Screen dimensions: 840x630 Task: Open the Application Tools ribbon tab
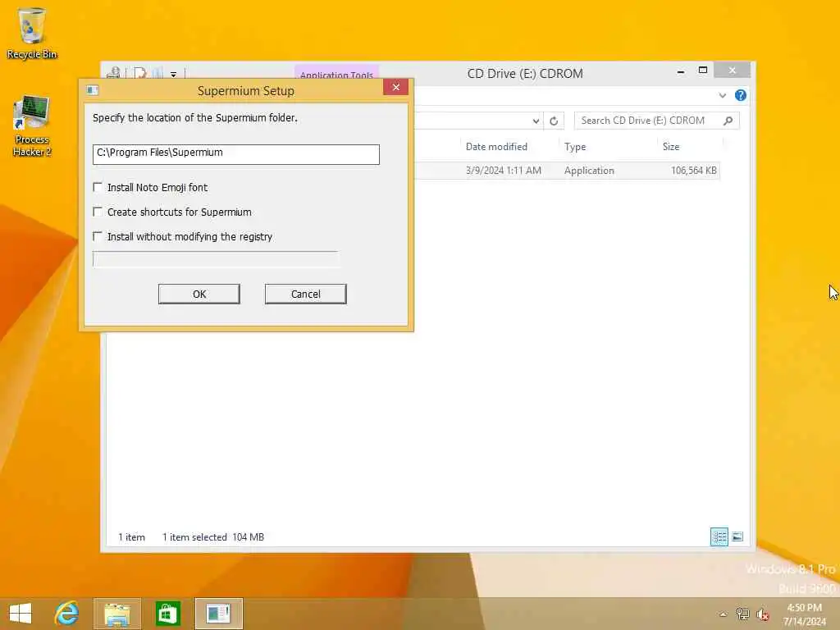(336, 73)
